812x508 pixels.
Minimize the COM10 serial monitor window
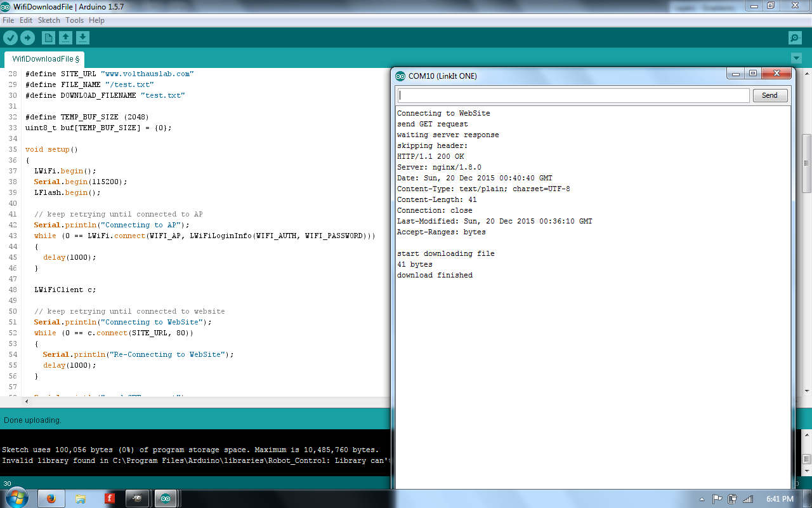(735, 74)
